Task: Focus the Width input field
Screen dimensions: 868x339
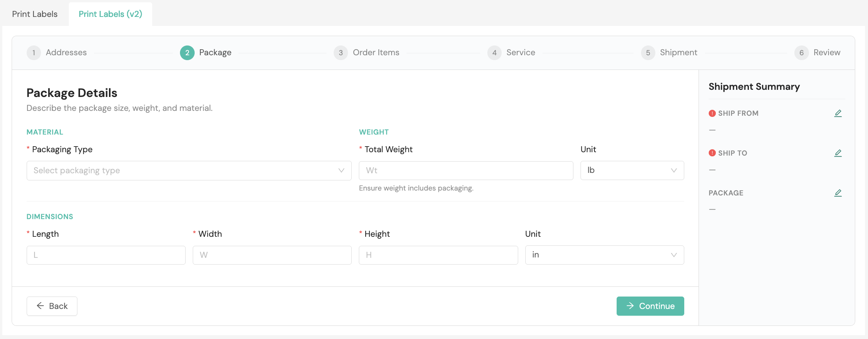Action: click(272, 255)
